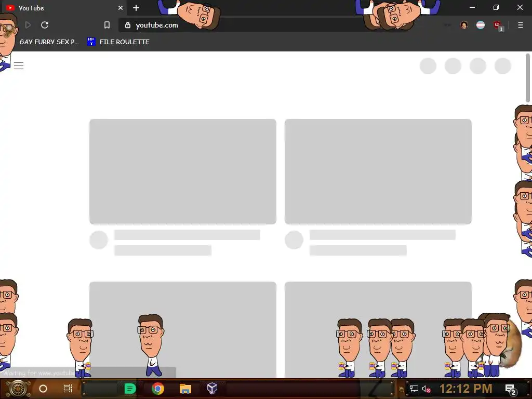Viewport: 532px width, 399px height.
Task: Click the trans flag circle extension icon
Action: 481,25
